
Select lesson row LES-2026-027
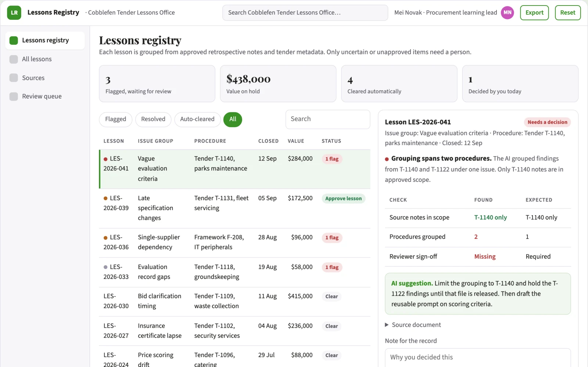(x=234, y=331)
